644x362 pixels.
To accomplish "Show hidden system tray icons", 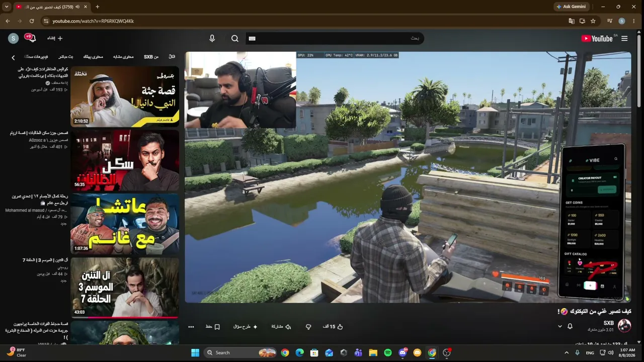I will click(567, 353).
